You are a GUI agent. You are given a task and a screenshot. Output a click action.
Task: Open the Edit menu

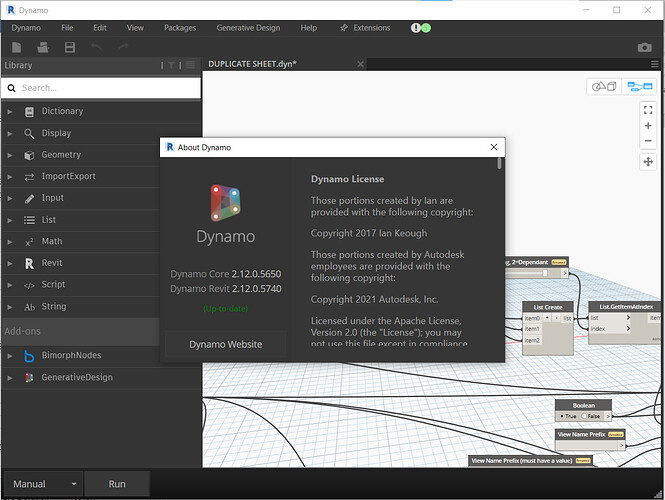(100, 28)
